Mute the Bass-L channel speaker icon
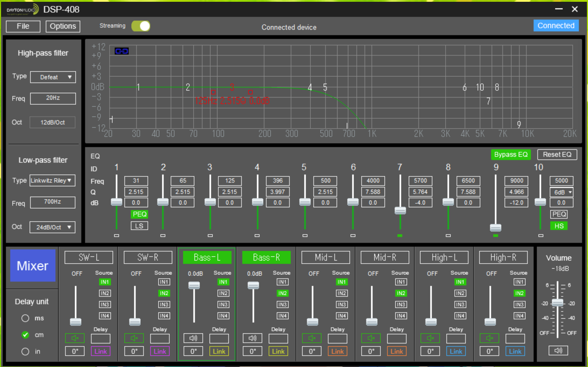 click(193, 338)
